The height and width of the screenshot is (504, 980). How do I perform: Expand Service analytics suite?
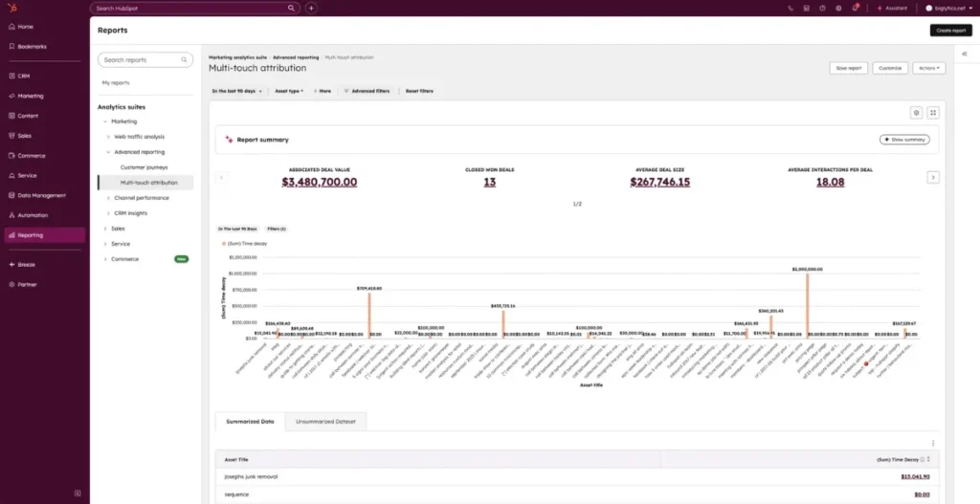click(105, 244)
